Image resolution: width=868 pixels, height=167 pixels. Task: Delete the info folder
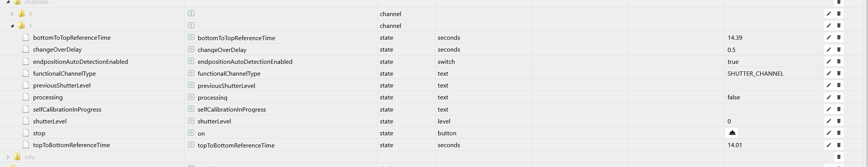pyautogui.click(x=839, y=157)
